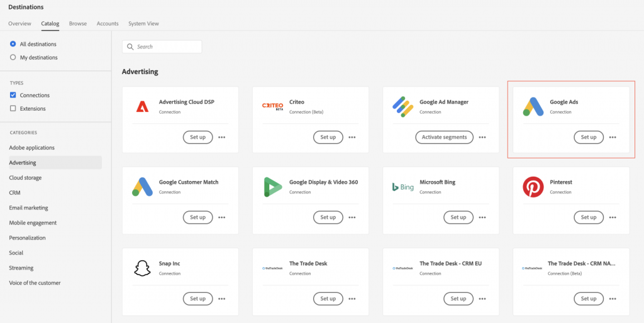Open more options for Google Ad Manager
This screenshot has height=323, width=644.
coord(482,137)
